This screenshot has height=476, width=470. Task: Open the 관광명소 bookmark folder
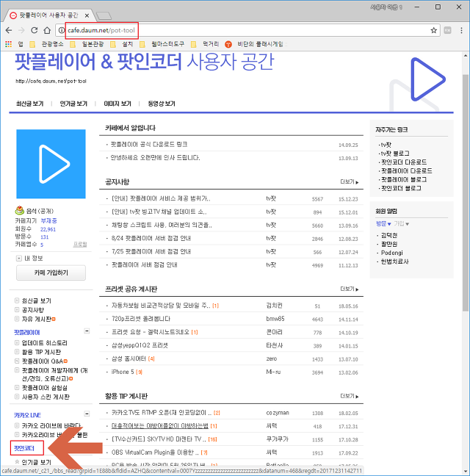pyautogui.click(x=46, y=44)
